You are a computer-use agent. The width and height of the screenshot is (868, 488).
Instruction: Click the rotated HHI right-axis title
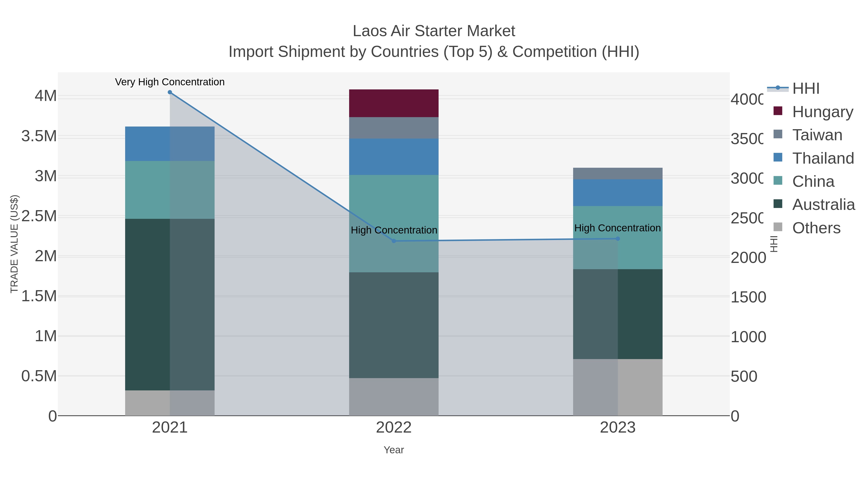pyautogui.click(x=774, y=244)
